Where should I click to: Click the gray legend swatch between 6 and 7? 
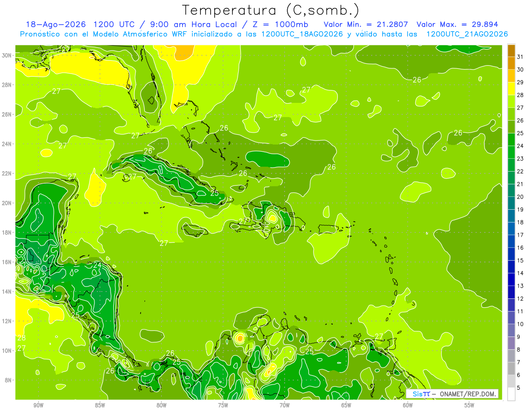[x=511, y=369]
